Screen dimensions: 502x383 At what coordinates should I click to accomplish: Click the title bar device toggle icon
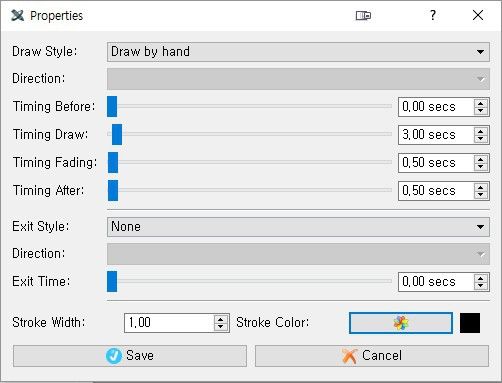363,15
